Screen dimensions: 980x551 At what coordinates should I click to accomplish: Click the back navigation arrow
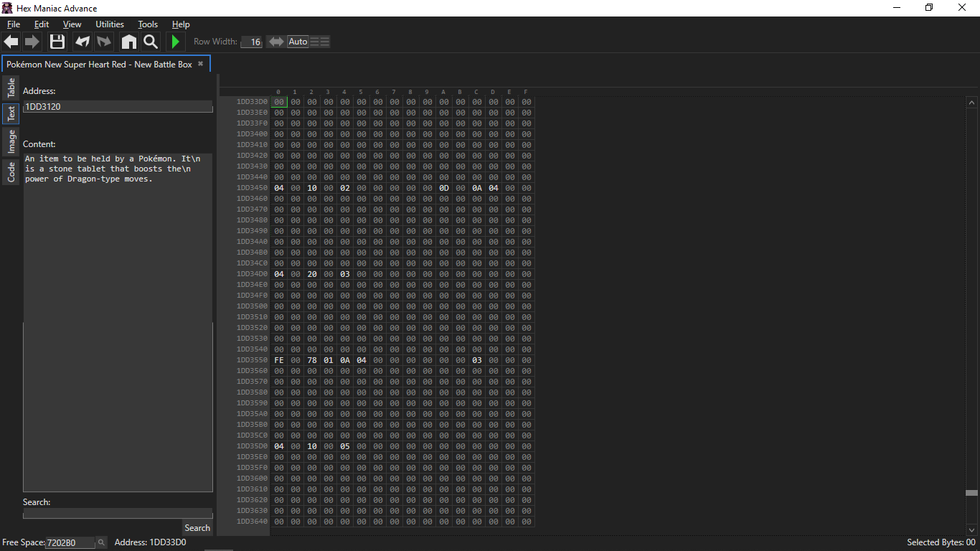[11, 42]
